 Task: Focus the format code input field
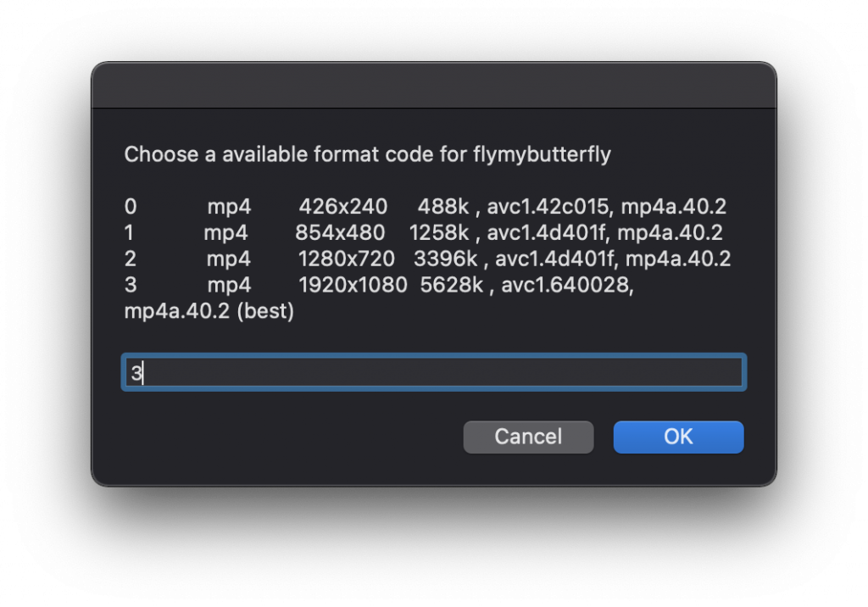click(433, 373)
